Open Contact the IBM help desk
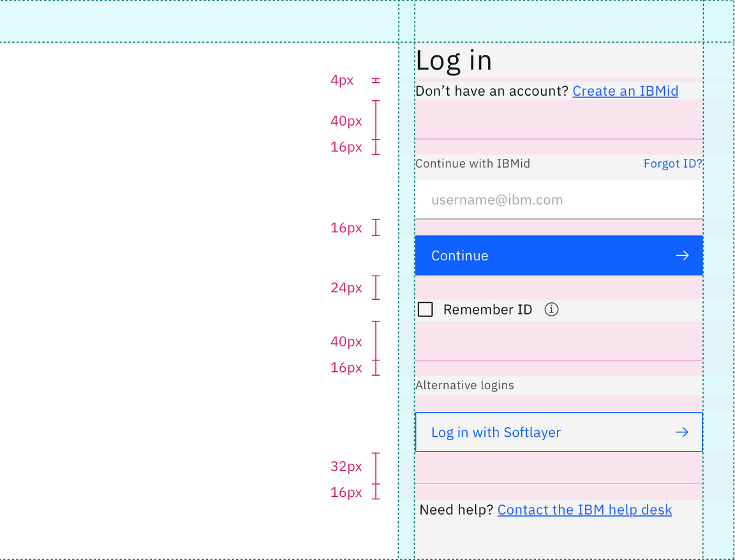Viewport: 735px width, 560px height. pyautogui.click(x=584, y=510)
